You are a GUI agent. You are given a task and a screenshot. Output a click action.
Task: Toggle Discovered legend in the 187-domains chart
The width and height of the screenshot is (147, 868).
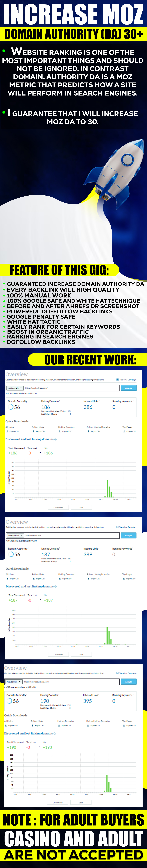click(58, 654)
